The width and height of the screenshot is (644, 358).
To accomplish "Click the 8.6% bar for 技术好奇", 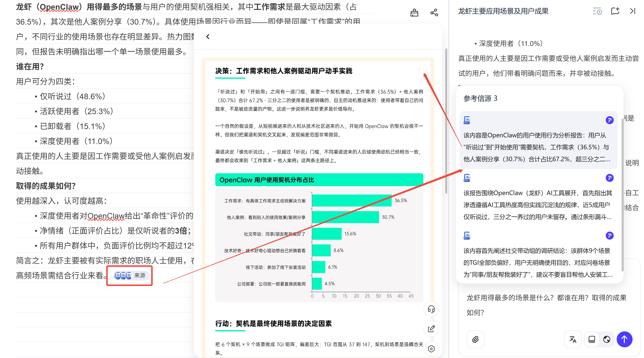I will click(321, 250).
